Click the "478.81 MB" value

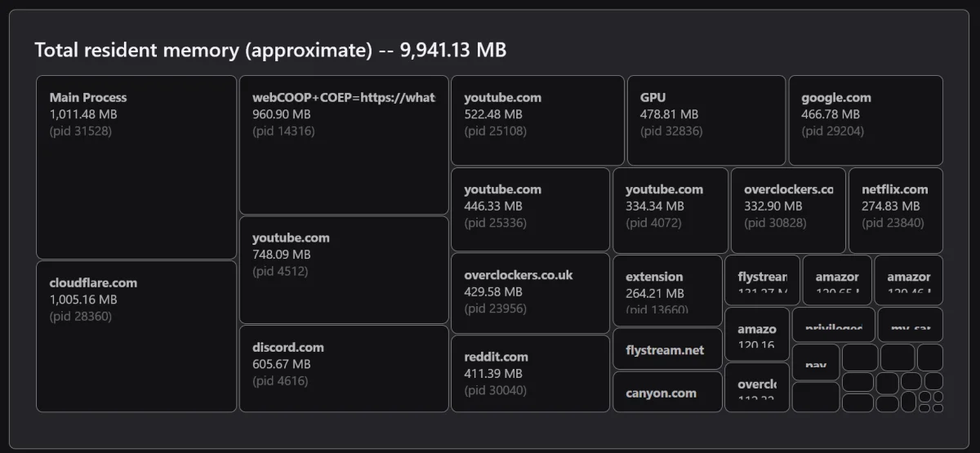coord(669,114)
